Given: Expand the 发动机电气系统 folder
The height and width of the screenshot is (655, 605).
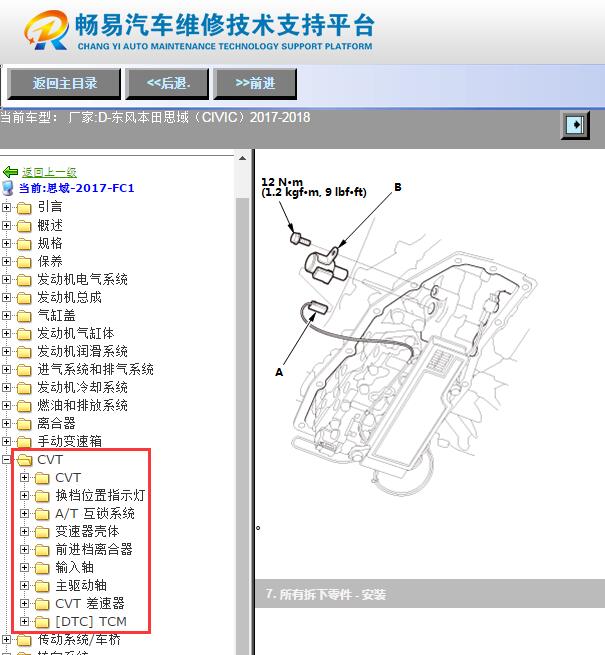Looking at the screenshot, I should click(x=6, y=279).
